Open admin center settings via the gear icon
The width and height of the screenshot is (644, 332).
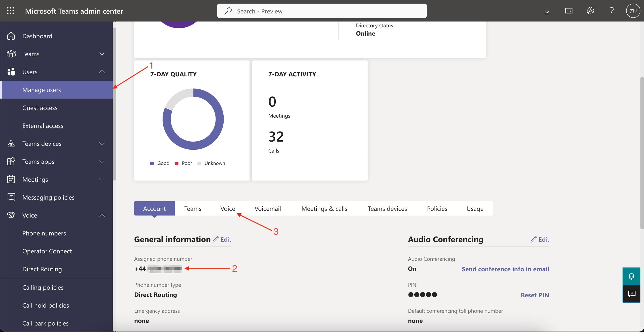click(x=590, y=11)
